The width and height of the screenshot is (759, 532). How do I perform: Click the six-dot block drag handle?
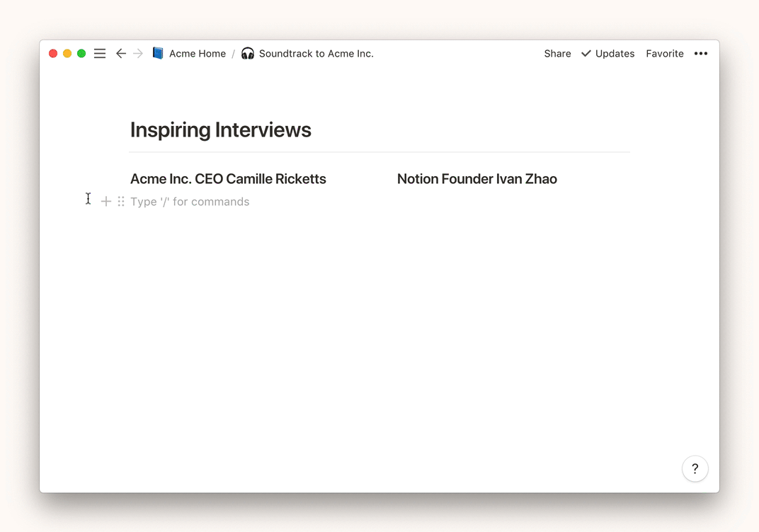click(x=121, y=202)
